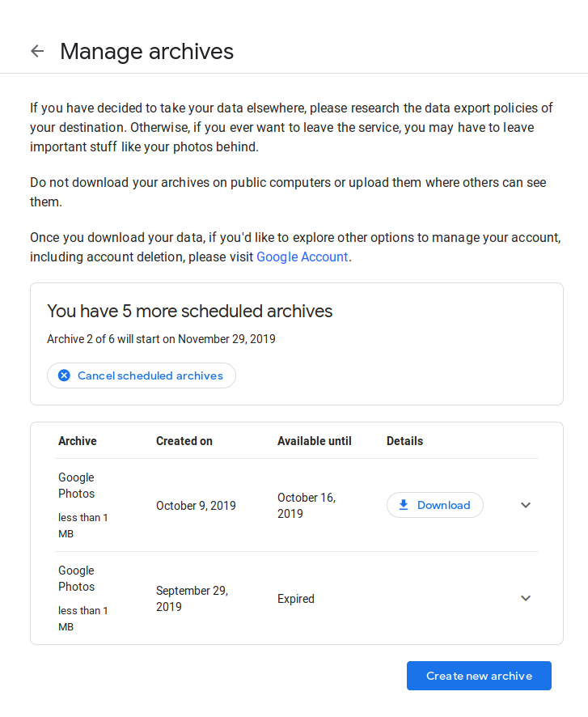
Task: Expand details of the October 9 archive
Action: tap(526, 505)
